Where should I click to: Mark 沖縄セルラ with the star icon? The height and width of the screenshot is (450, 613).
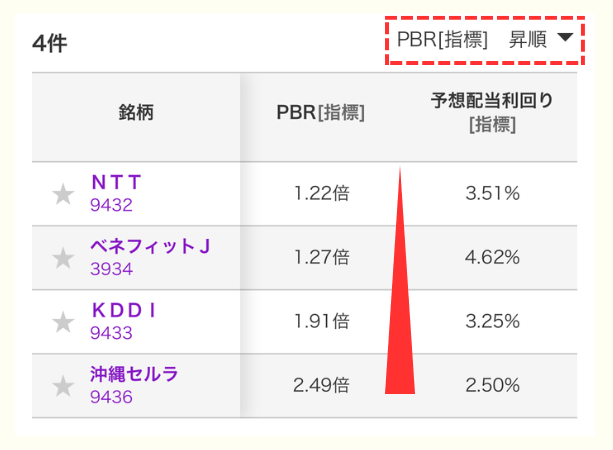coord(63,385)
